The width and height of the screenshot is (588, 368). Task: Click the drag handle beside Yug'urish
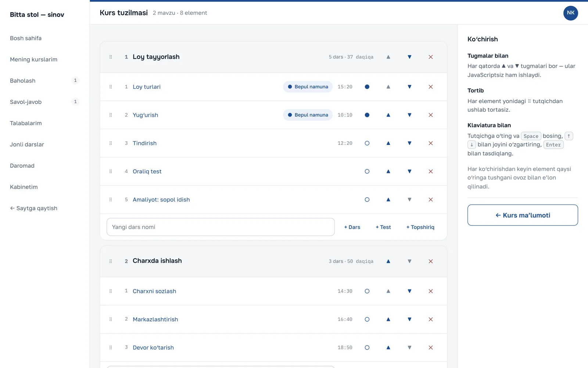(x=111, y=115)
